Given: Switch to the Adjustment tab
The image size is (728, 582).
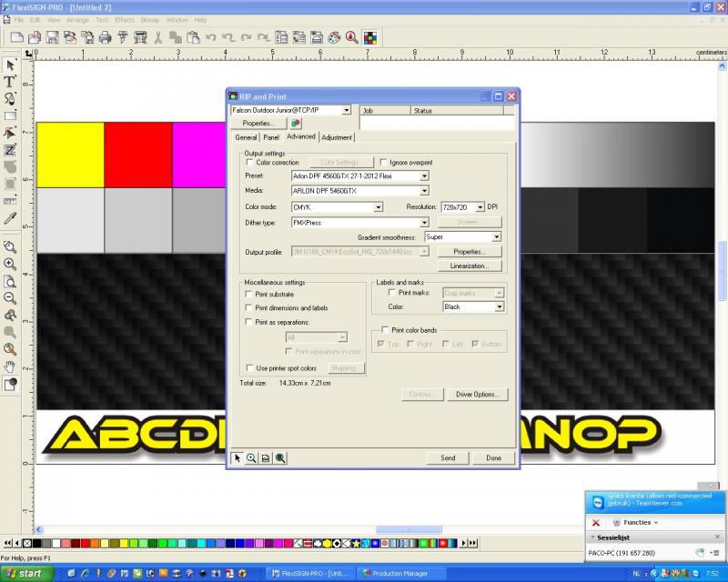Looking at the screenshot, I should (337, 137).
